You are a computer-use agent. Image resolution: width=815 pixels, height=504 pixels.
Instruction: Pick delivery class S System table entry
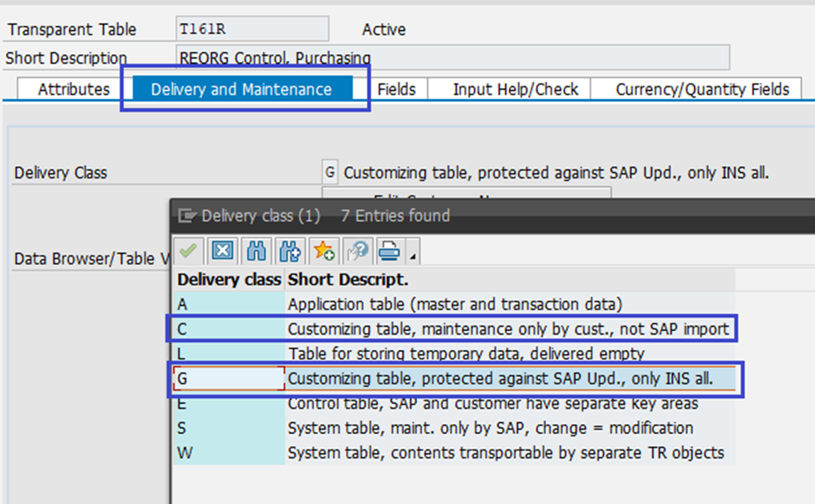[490, 428]
